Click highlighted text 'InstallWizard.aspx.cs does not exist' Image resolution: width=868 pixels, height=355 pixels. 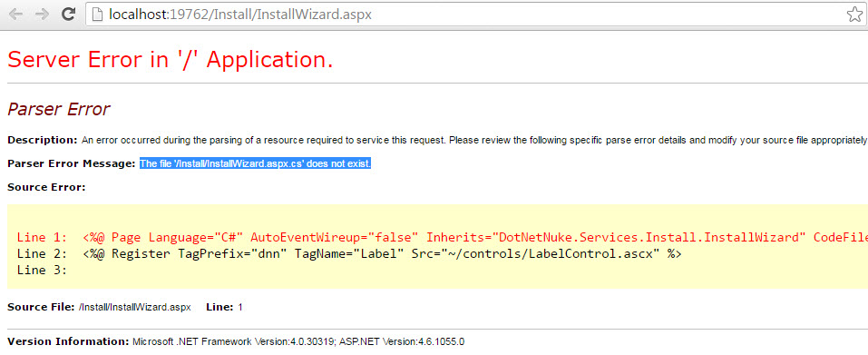[255, 164]
